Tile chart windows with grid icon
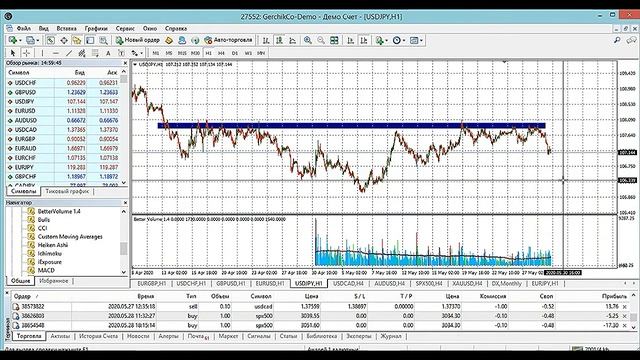Viewport: 640px width, 360px height. pyautogui.click(x=334, y=40)
